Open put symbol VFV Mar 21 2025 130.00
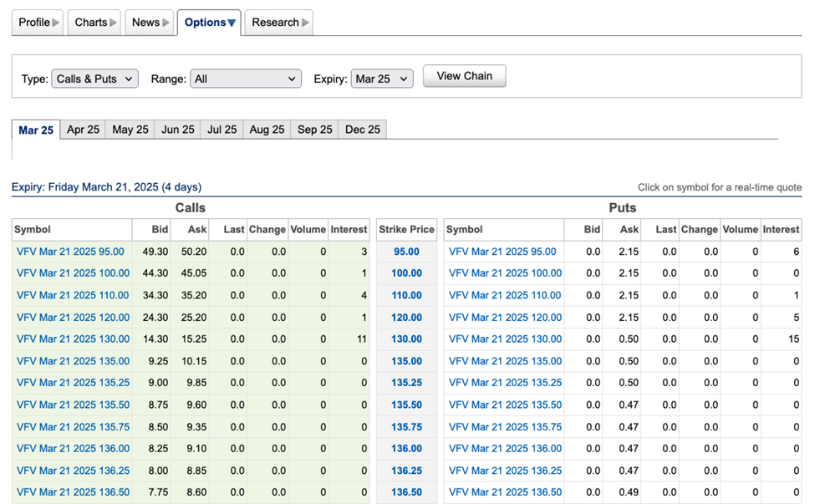Viewport: 815px width, 504px height. pos(505,339)
